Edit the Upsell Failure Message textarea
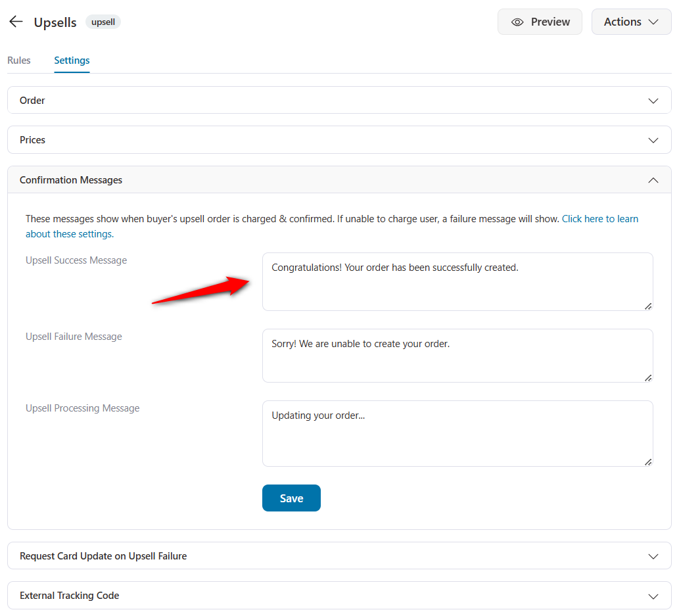The image size is (679, 616). (457, 356)
